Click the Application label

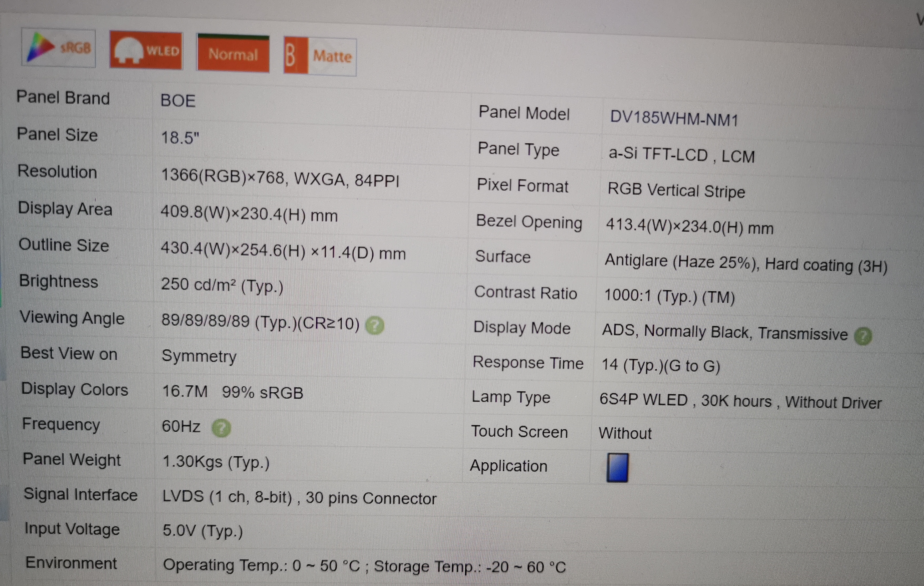509,466
